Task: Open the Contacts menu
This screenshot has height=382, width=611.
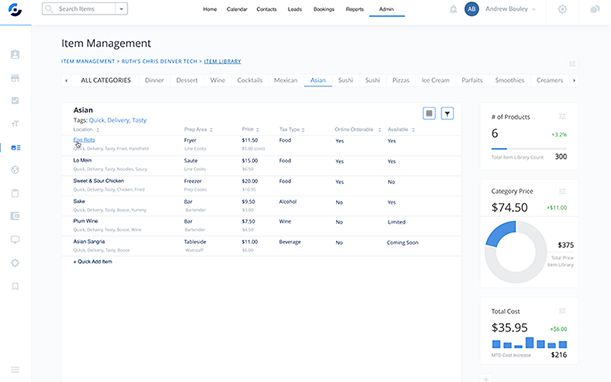Action: [267, 9]
